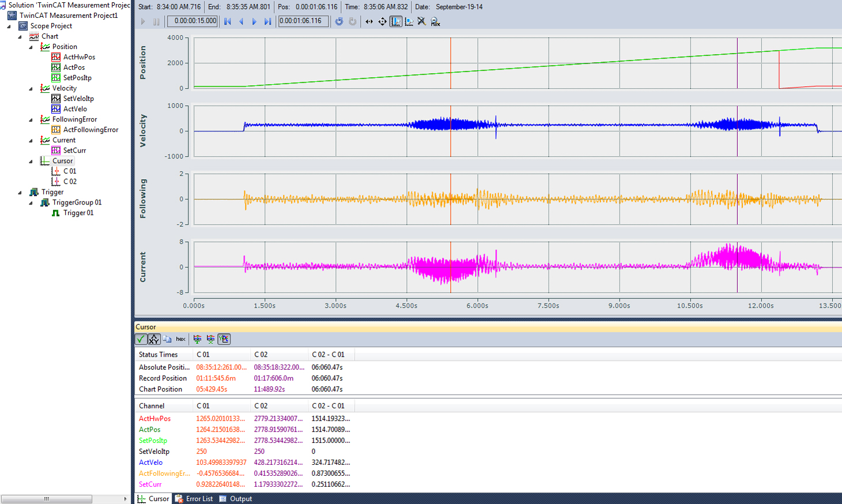
Task: Click the 0.00:00:15.000 display width field
Action: [192, 21]
